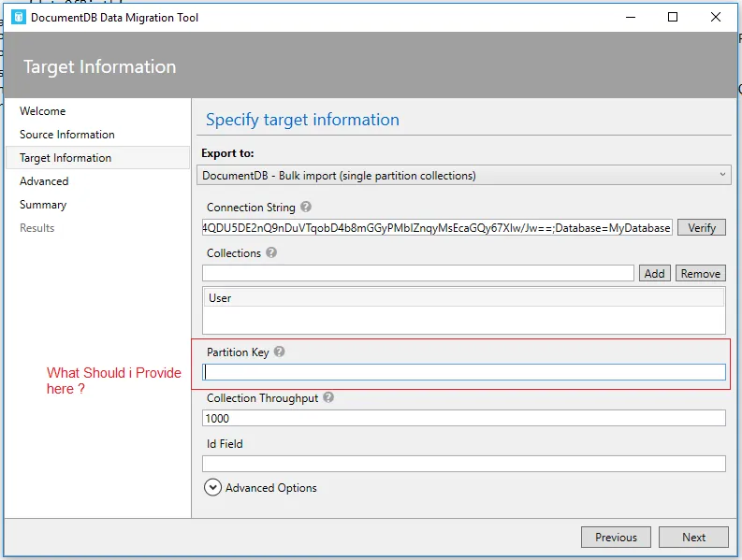Click the Remove collection button
Image resolution: width=742 pixels, height=560 pixels.
[x=700, y=273]
